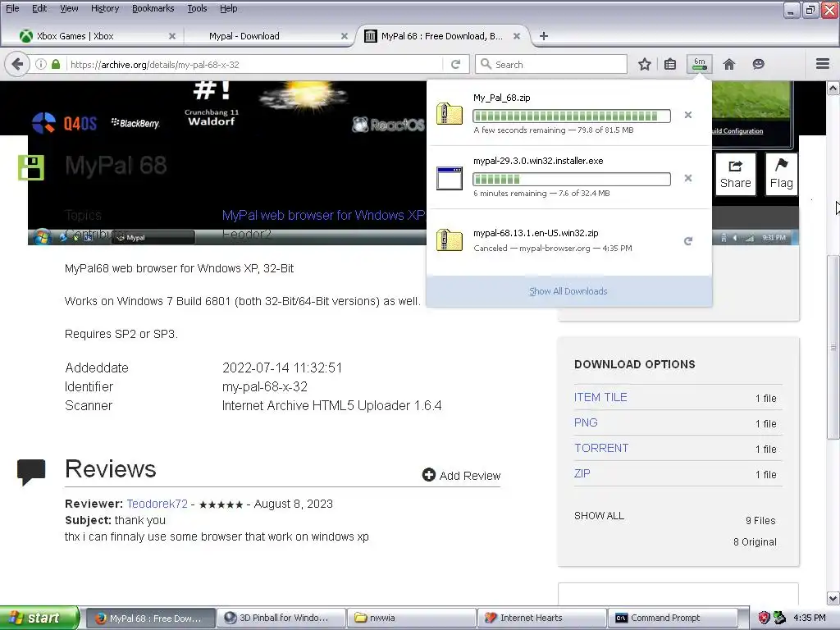840x630 pixels.
Task: Open the History menu
Action: tap(105, 8)
